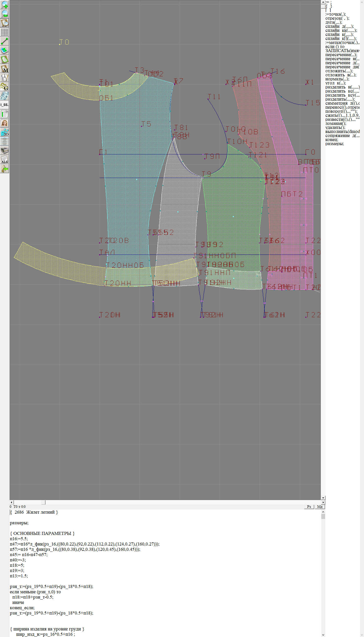Click the stacked books library icon
Screen dimensions: 364x637
click(5, 151)
